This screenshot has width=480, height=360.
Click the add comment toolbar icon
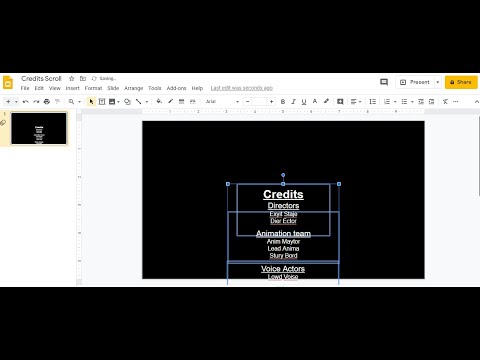point(340,101)
